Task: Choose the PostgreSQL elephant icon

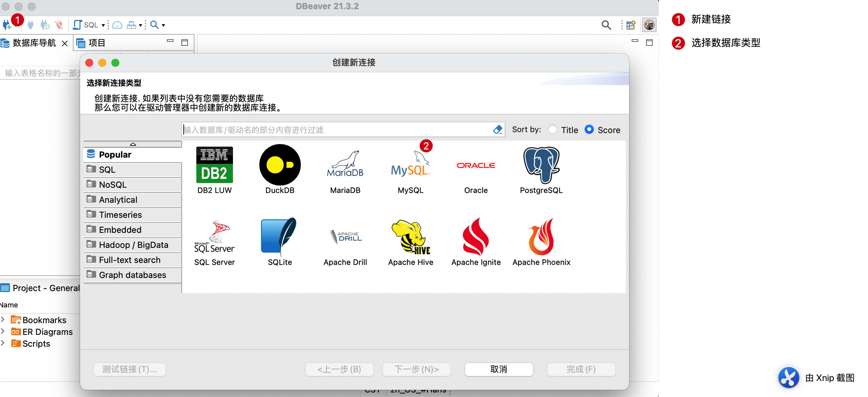Action: tap(541, 165)
